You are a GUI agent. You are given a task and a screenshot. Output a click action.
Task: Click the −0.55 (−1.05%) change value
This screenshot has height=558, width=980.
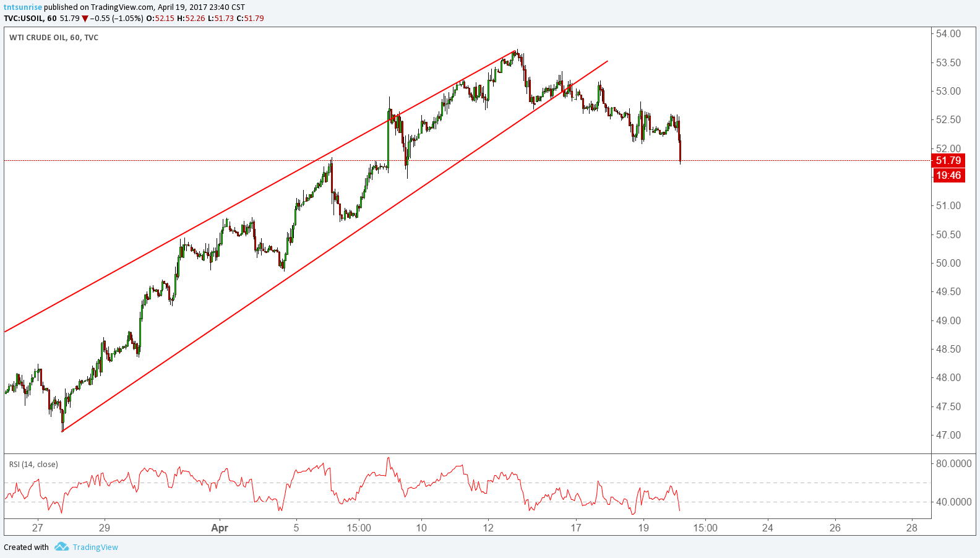[117, 19]
